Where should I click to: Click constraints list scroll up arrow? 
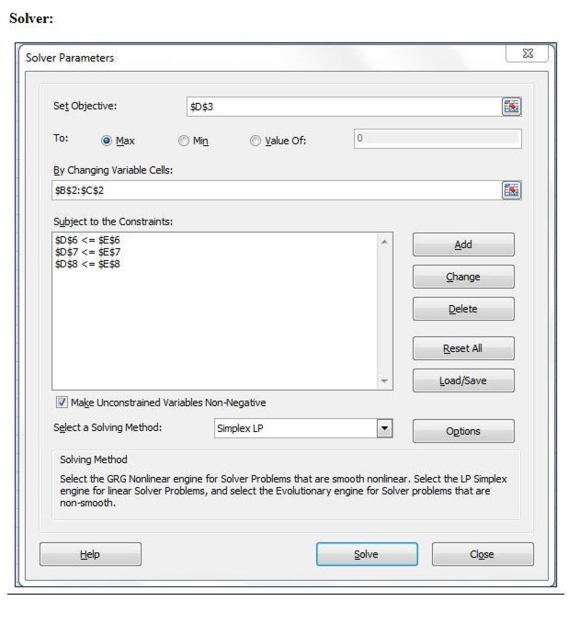(384, 242)
